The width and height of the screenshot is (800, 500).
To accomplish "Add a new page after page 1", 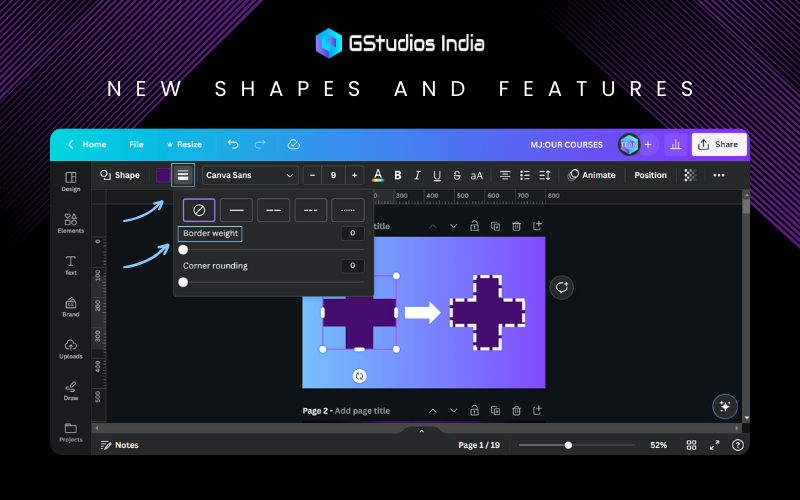I will [537, 226].
